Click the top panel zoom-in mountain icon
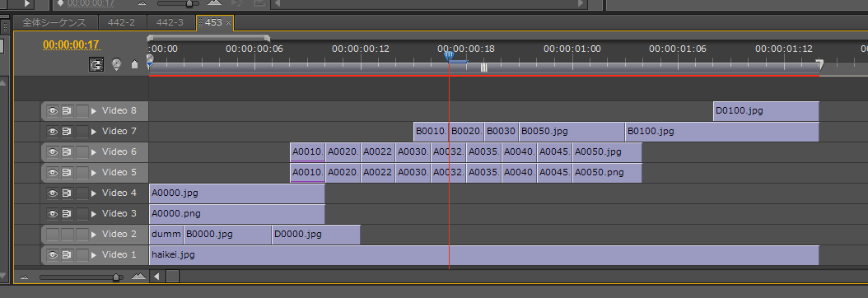868x298 pixels. (214, 2)
